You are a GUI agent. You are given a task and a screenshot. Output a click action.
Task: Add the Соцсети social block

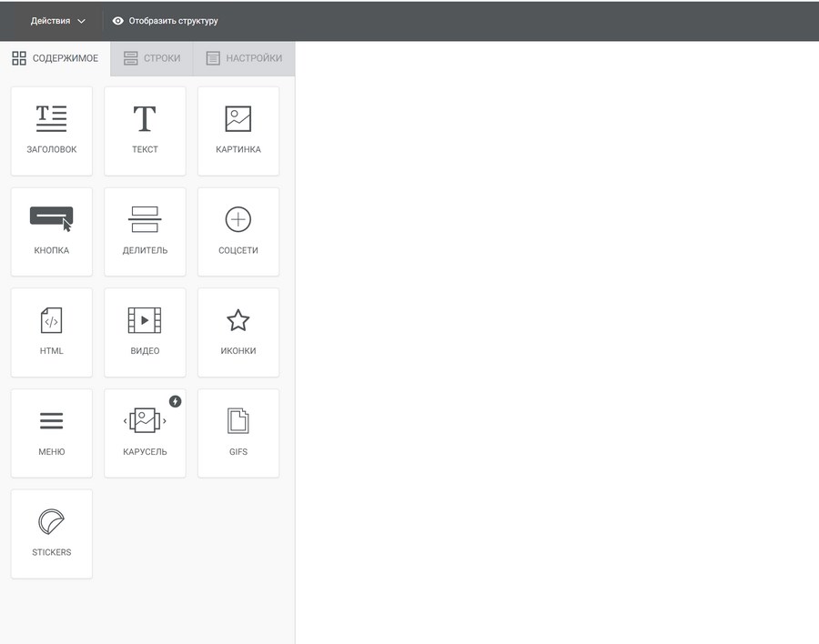coord(238,231)
